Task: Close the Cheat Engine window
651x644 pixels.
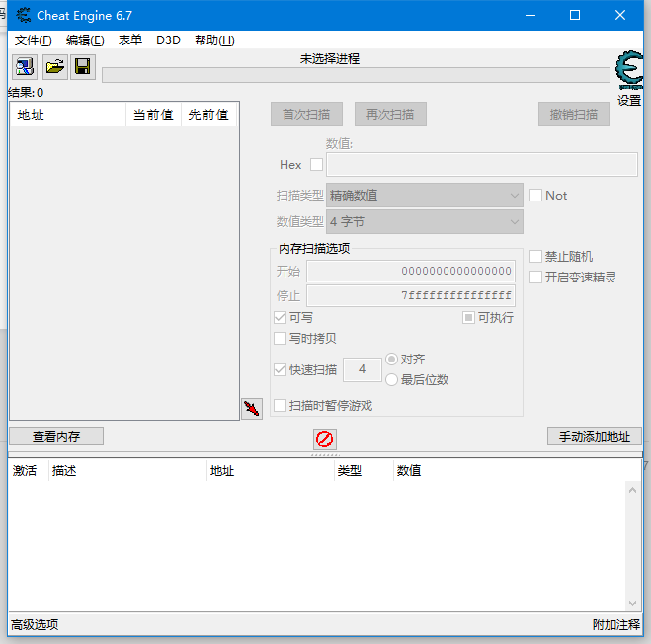Action: (x=620, y=16)
